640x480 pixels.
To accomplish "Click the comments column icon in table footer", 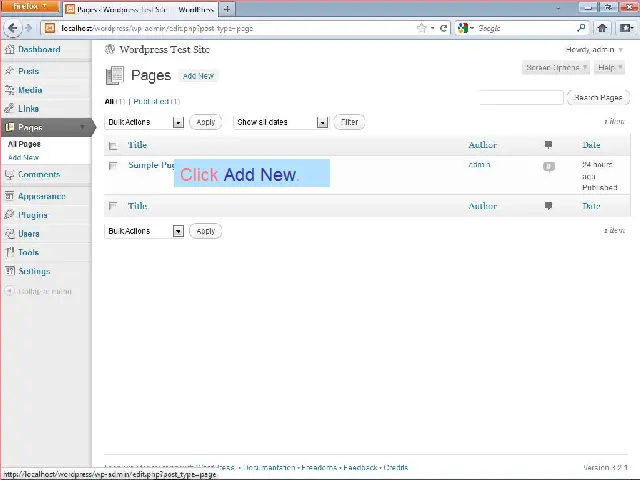I will 548,206.
